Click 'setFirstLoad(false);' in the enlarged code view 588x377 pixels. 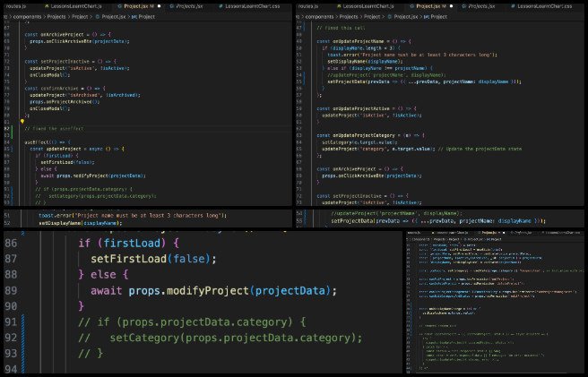point(153,259)
